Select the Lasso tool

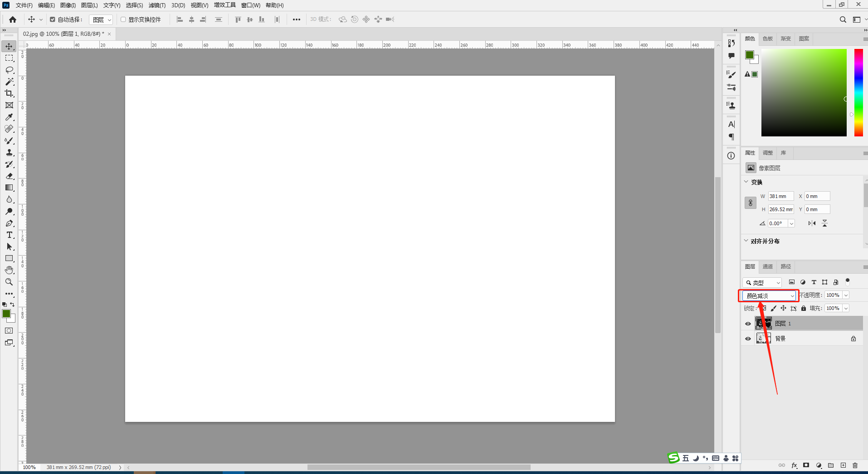9,70
